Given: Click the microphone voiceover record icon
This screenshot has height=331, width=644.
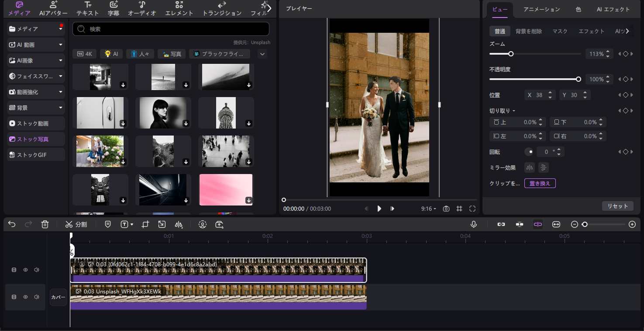Looking at the screenshot, I should click(473, 224).
